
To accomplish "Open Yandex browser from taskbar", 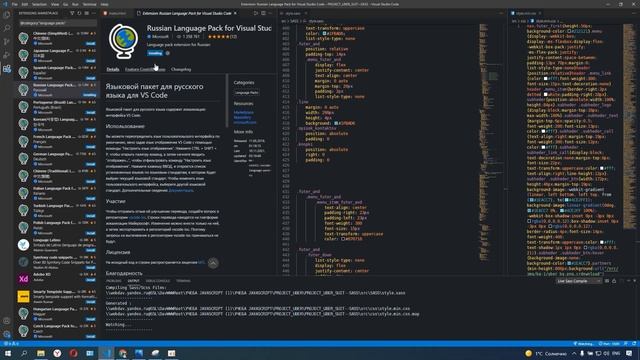I will click(57, 353).
